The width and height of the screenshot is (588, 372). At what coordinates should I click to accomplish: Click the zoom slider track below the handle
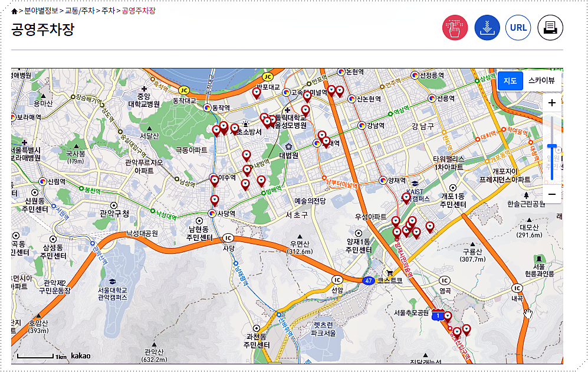551,165
